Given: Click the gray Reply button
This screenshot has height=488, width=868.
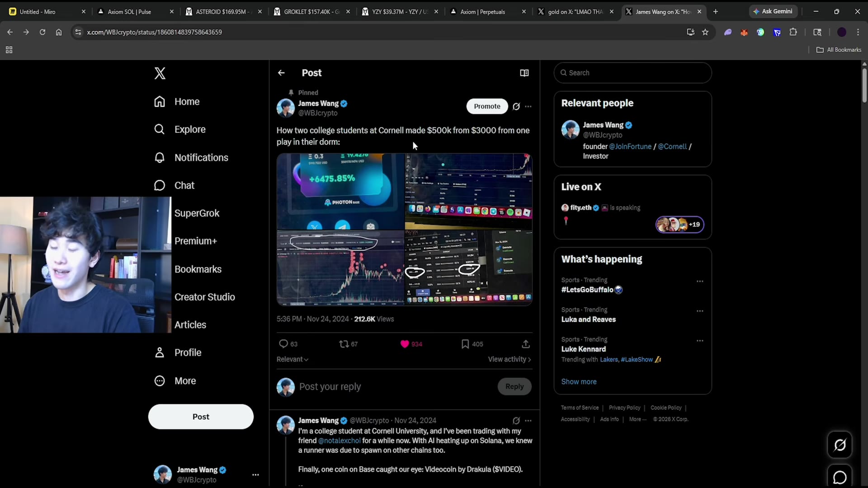Looking at the screenshot, I should coord(514,386).
